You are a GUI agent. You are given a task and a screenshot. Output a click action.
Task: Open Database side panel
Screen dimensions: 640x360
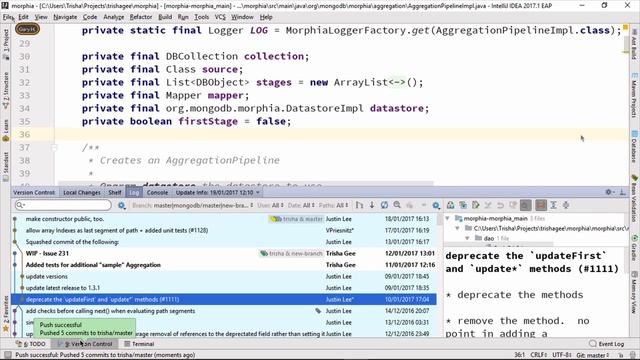pos(634,146)
